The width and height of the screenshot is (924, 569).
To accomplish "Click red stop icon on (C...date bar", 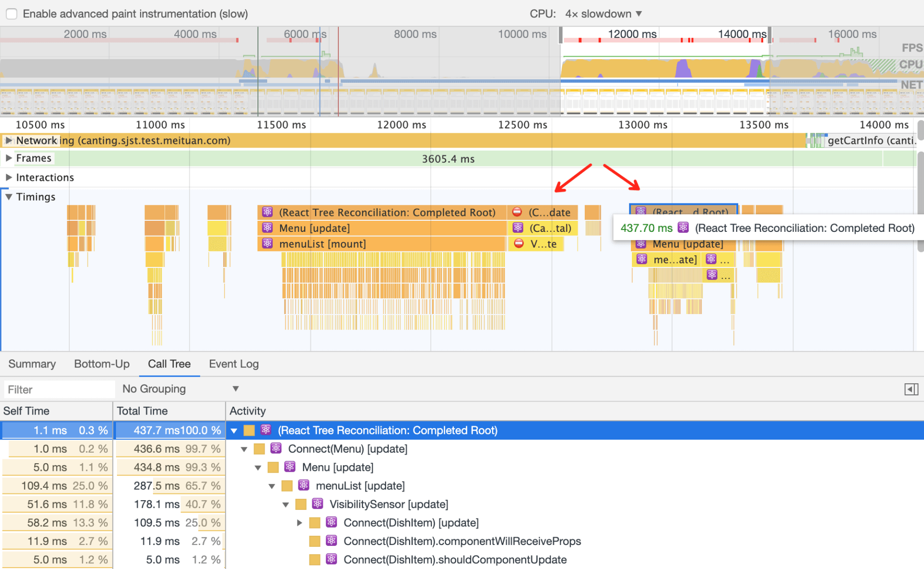I will click(517, 212).
